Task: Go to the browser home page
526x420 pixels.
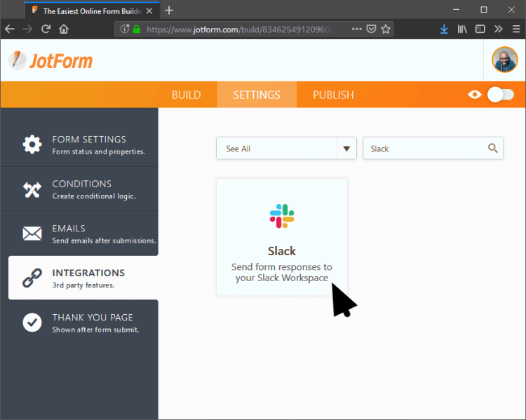Action: [x=64, y=29]
